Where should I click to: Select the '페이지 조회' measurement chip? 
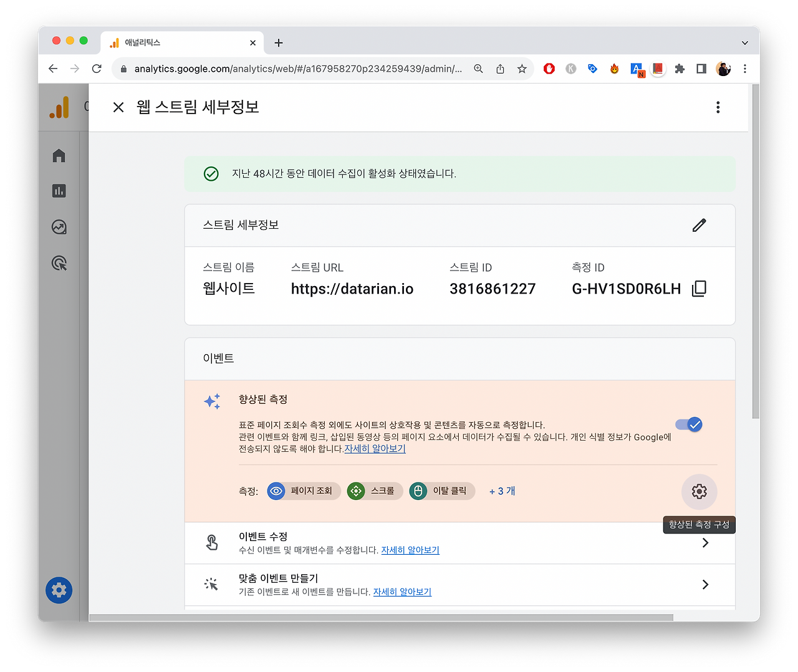pos(304,491)
